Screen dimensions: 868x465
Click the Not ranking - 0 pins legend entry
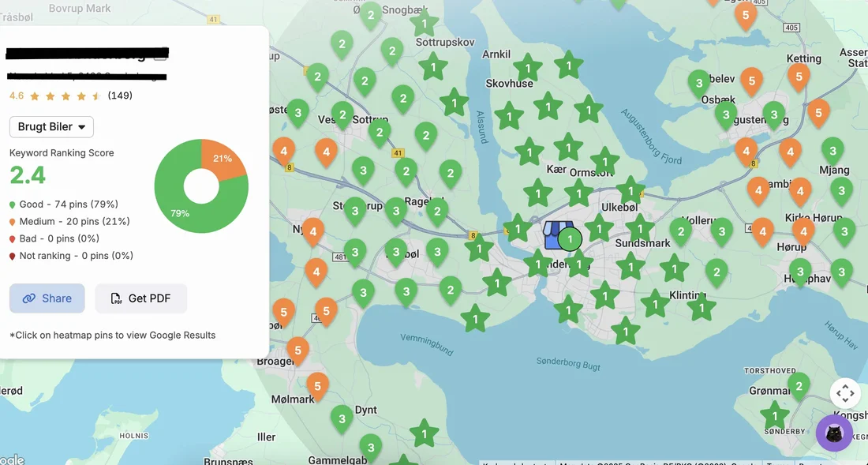coord(71,256)
